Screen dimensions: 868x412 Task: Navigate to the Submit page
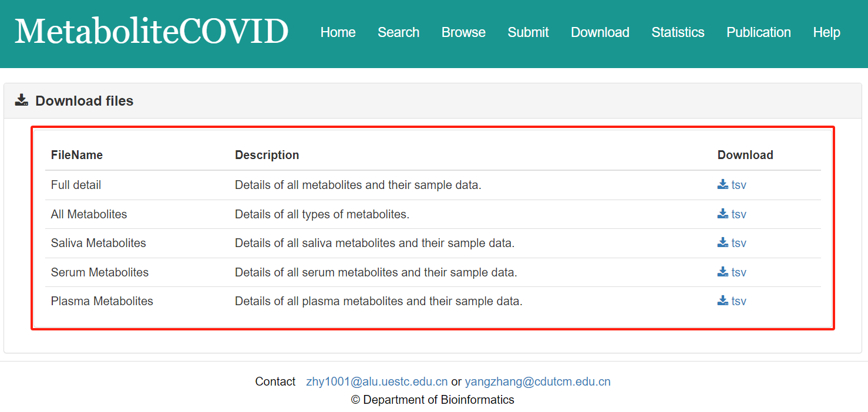tap(528, 32)
